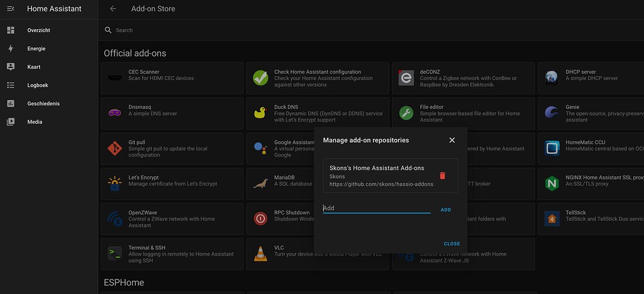
Task: Click the CLOSE button in dialog
Action: (x=452, y=244)
